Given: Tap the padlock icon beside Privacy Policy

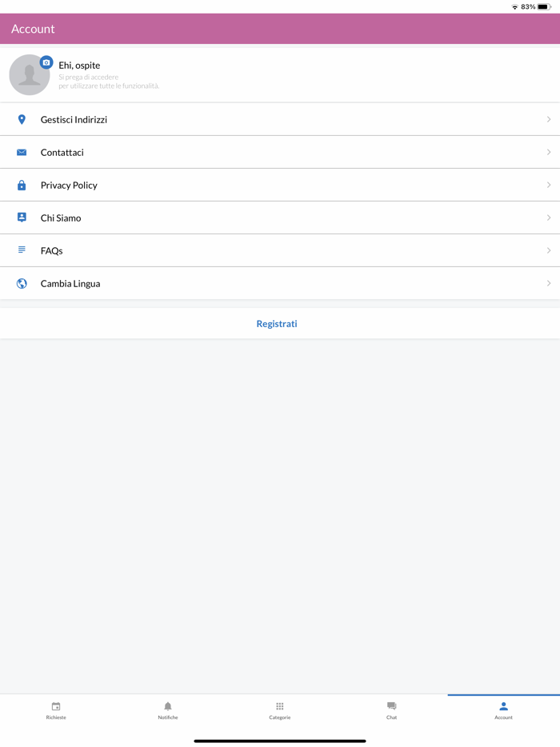Looking at the screenshot, I should (x=21, y=185).
